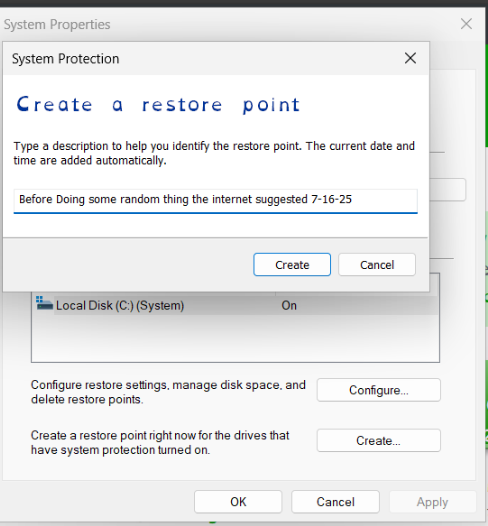The height and width of the screenshot is (526, 488).
Task: Focus the restore point description field
Action: tap(216, 201)
